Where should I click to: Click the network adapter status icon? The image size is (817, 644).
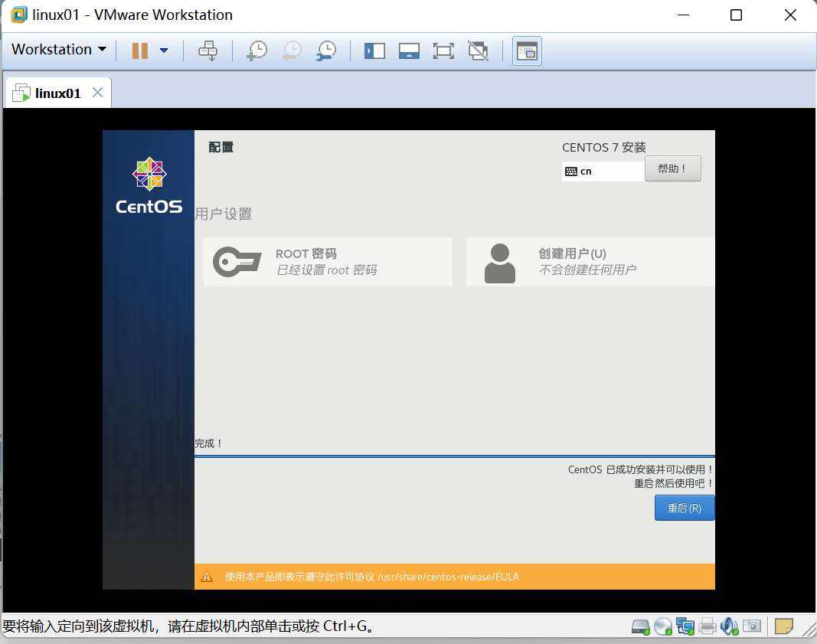(x=685, y=626)
